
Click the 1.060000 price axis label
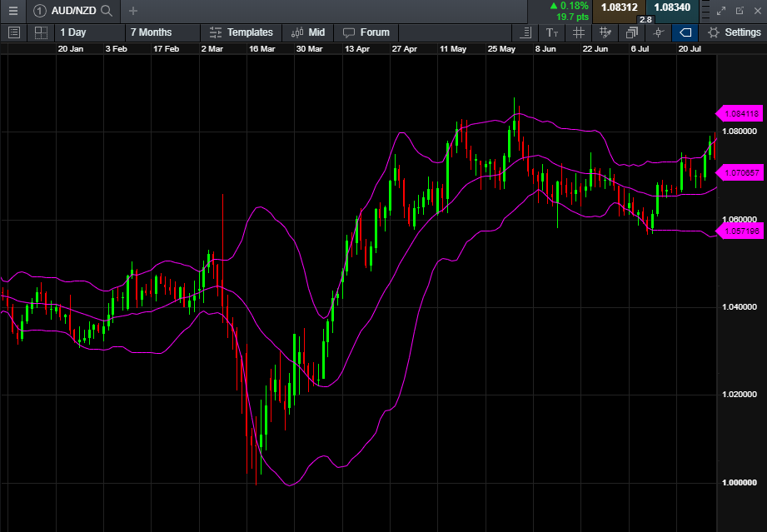click(x=740, y=220)
